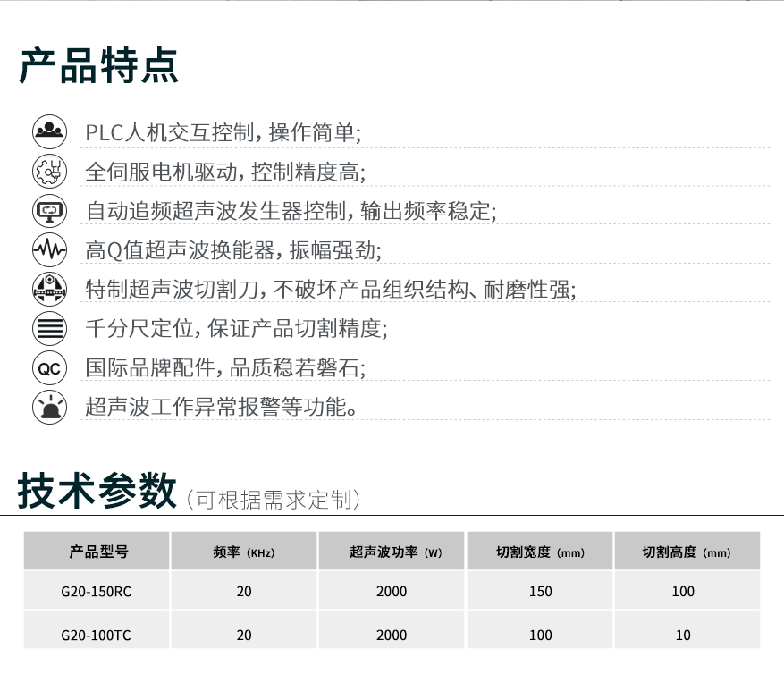
Task: Click the QC brand quality icon
Action: coord(49,367)
